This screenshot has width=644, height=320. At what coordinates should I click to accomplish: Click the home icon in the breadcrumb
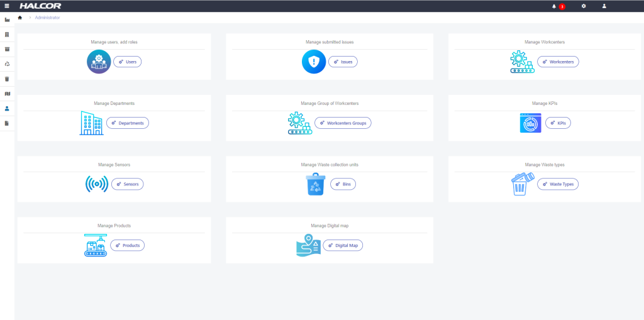pos(20,18)
